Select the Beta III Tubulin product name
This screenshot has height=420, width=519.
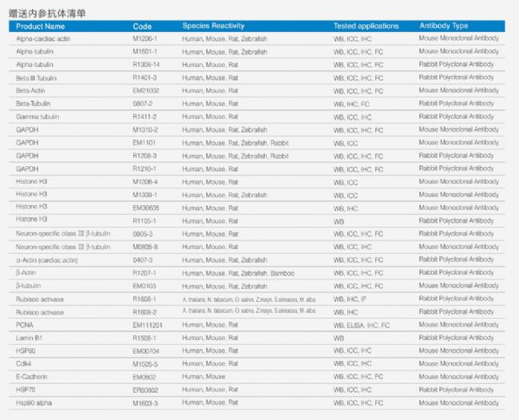(37, 78)
